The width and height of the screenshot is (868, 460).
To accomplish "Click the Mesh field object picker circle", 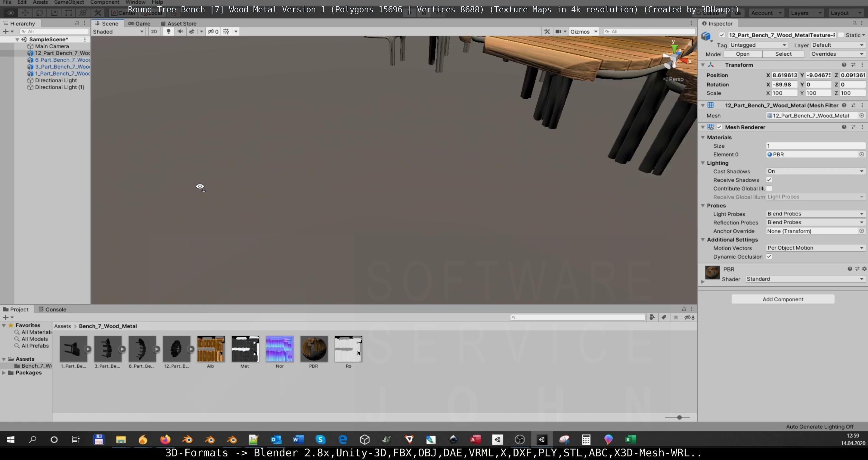I will pos(861,116).
